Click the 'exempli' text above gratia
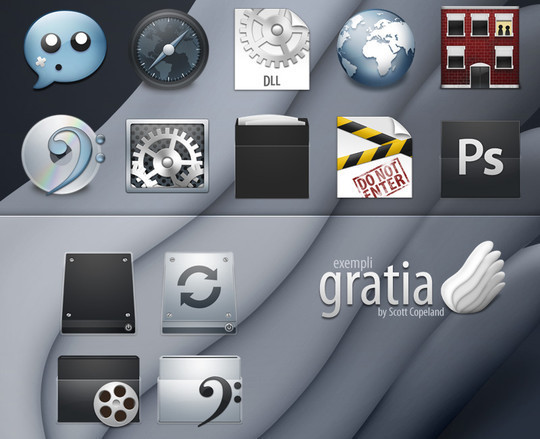This screenshot has height=439, width=540. 353,263
